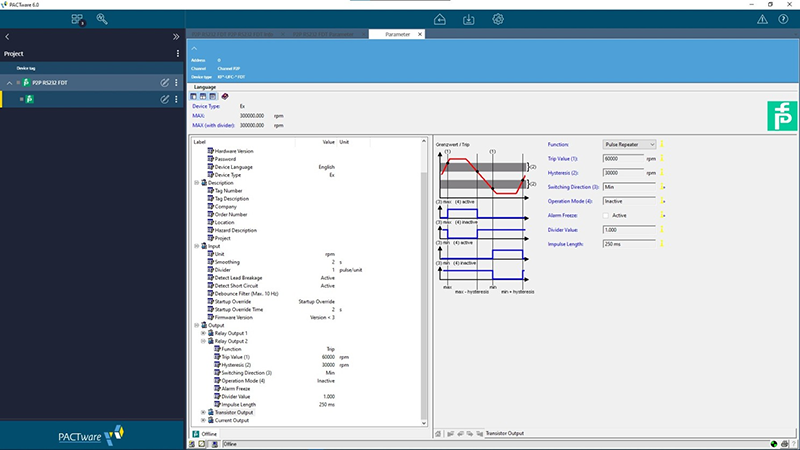Open the settings gear icon in header
The image size is (800, 450).
(498, 19)
